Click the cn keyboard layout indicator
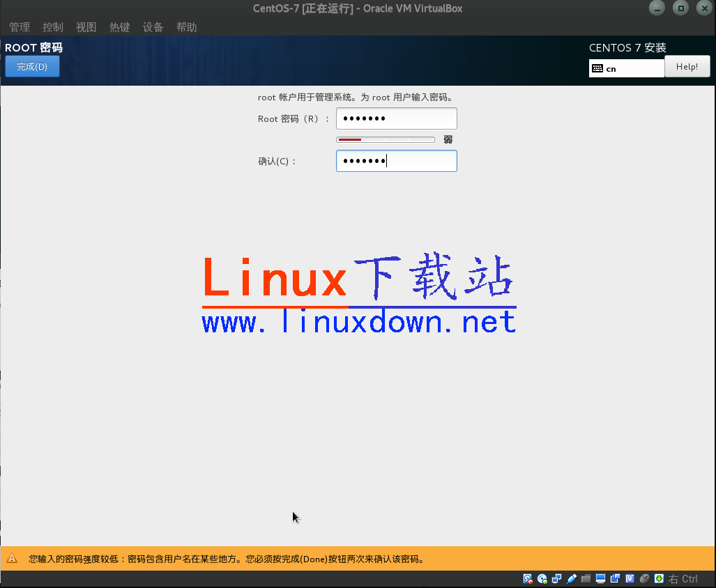Screen dimensions: 716x588 [x=626, y=68]
